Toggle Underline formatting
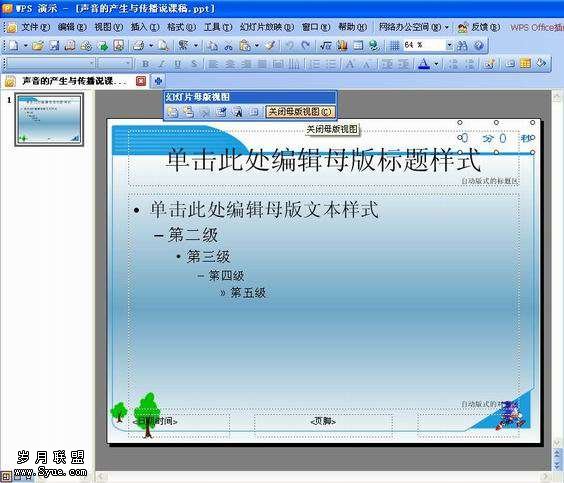The width and height of the screenshot is (564, 483). (177, 64)
